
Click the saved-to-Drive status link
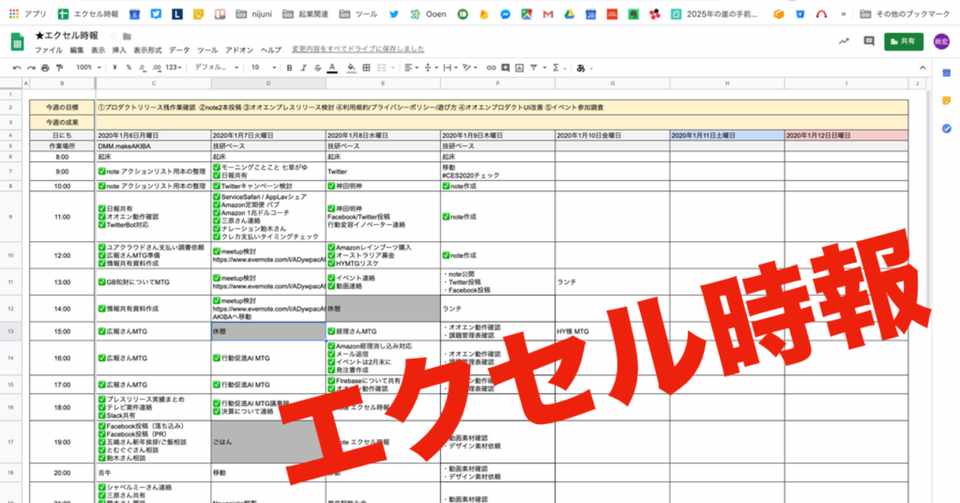coord(358,49)
